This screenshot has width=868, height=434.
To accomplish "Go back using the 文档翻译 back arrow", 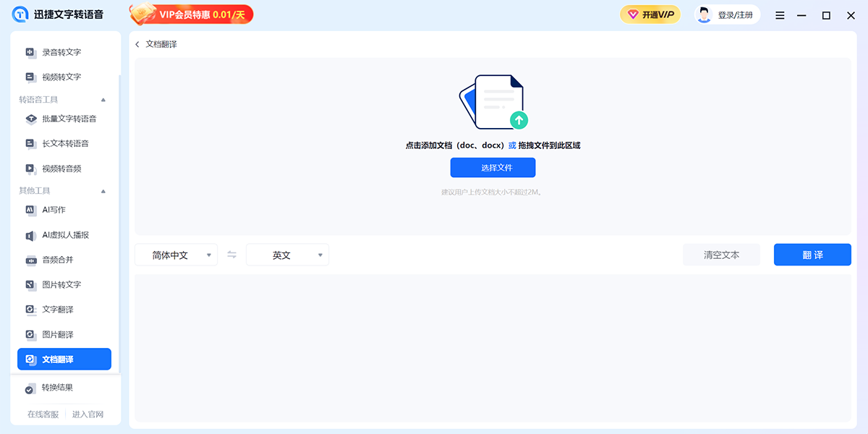I will 137,44.
